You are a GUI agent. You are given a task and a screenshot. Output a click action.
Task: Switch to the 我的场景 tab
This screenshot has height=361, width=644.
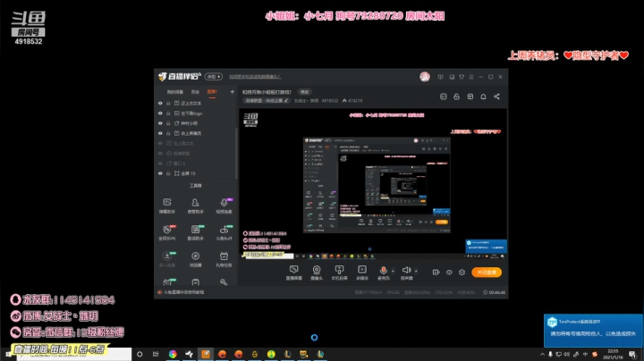[175, 92]
